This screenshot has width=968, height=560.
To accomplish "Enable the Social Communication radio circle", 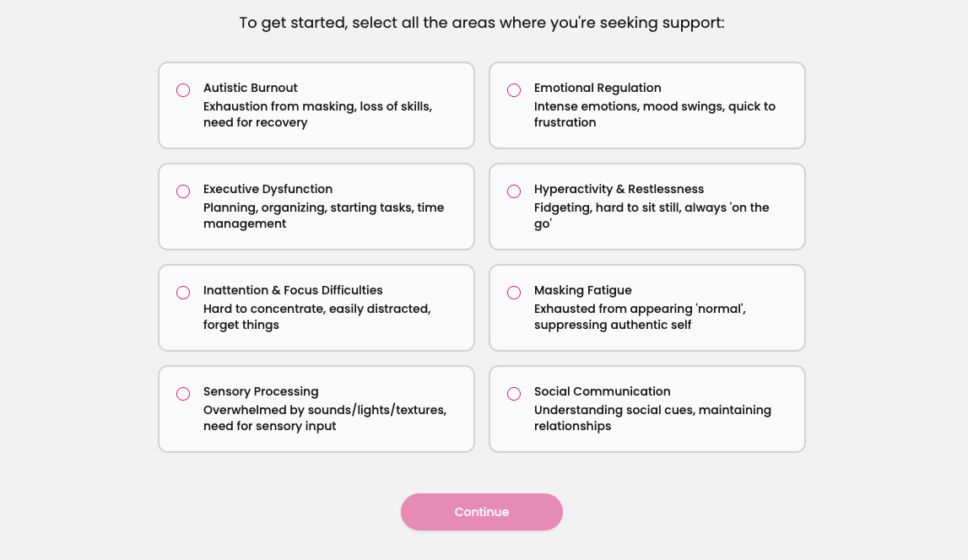I will tap(514, 394).
